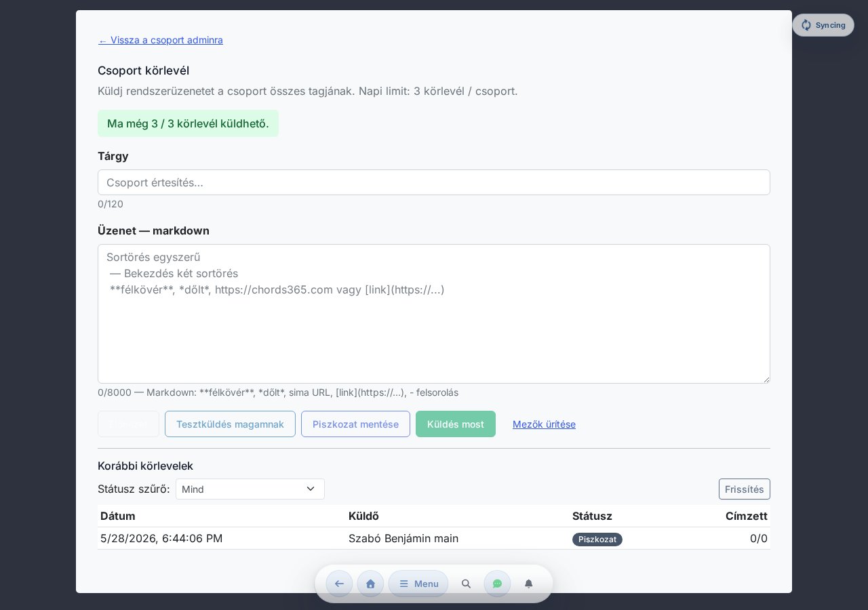Viewport: 868px width, 610px height.
Task: Click the green Küldés most button
Action: pos(456,424)
